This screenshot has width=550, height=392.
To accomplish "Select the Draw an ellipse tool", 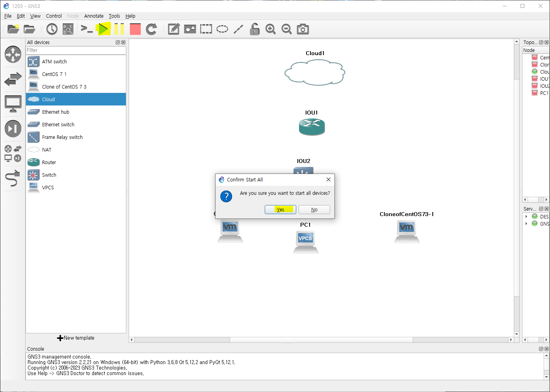I will (x=222, y=29).
